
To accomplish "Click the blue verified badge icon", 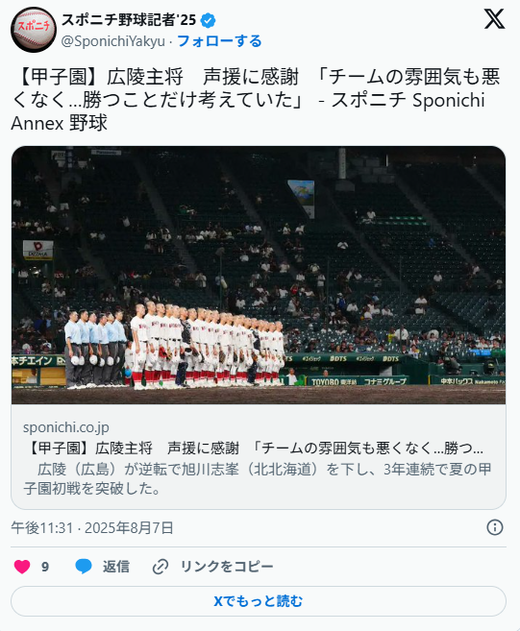I will [208, 20].
